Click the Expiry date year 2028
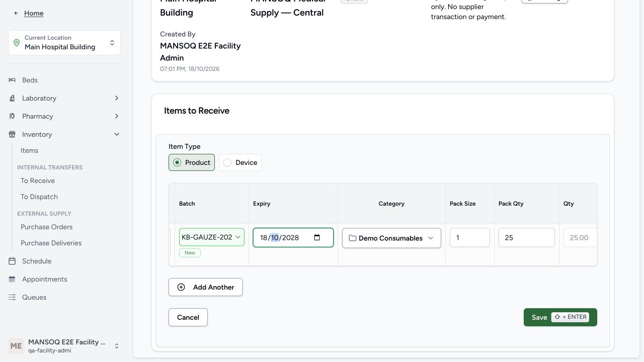644x362 pixels. pos(291,238)
